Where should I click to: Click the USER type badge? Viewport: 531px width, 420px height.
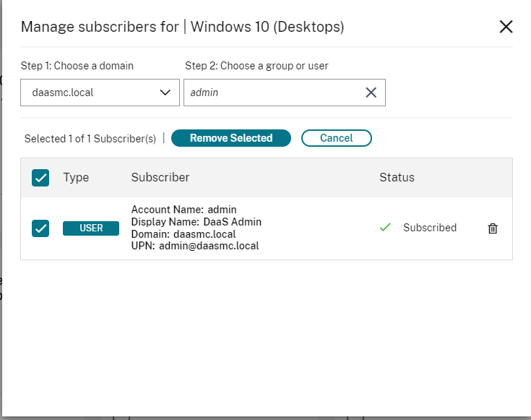coord(91,228)
